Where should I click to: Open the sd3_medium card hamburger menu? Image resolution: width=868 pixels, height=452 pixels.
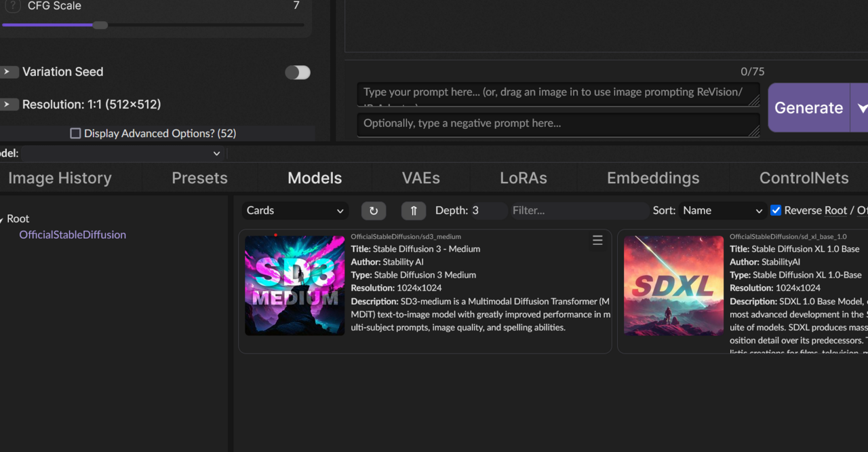point(597,240)
